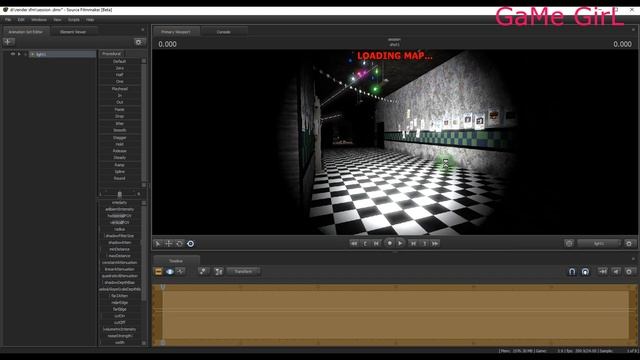
Task: Adjust the horizontalFOV control slider
Action: (x=120, y=216)
